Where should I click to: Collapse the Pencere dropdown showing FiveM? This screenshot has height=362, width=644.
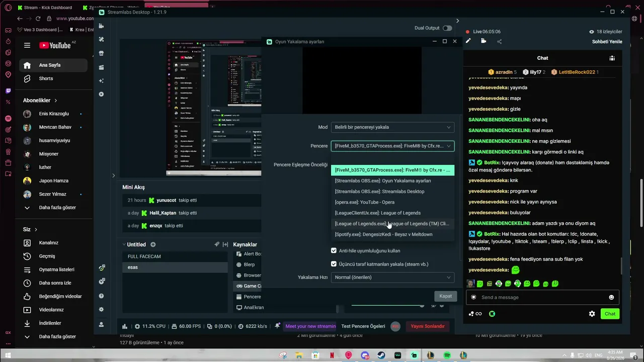pyautogui.click(x=392, y=146)
